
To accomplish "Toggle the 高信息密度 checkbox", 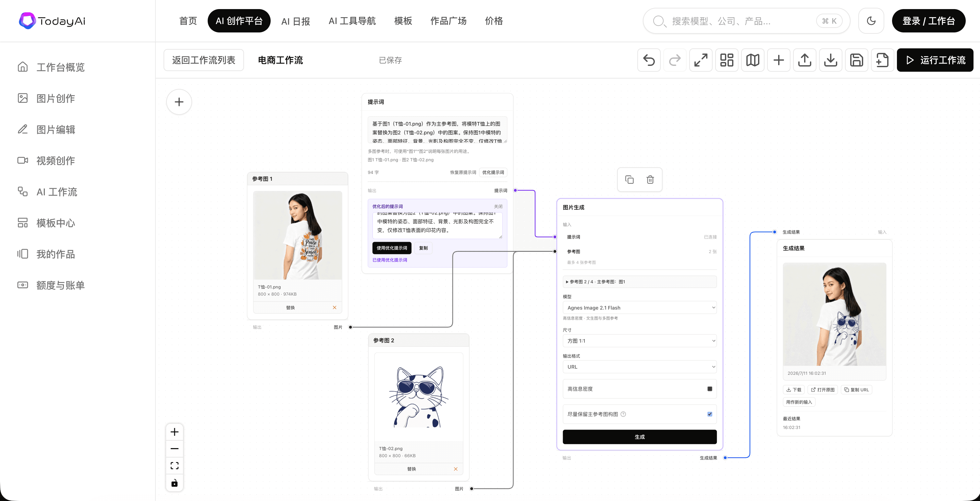I will coord(709,389).
